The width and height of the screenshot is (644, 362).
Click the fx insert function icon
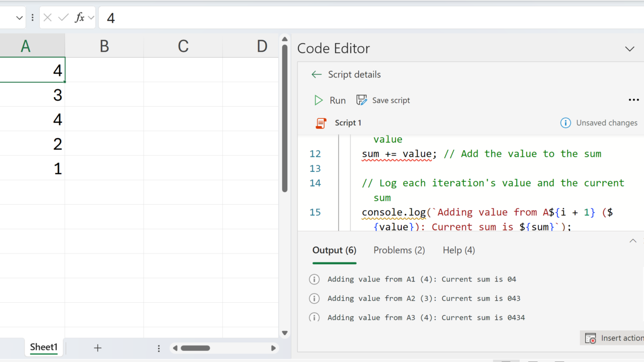(x=79, y=18)
